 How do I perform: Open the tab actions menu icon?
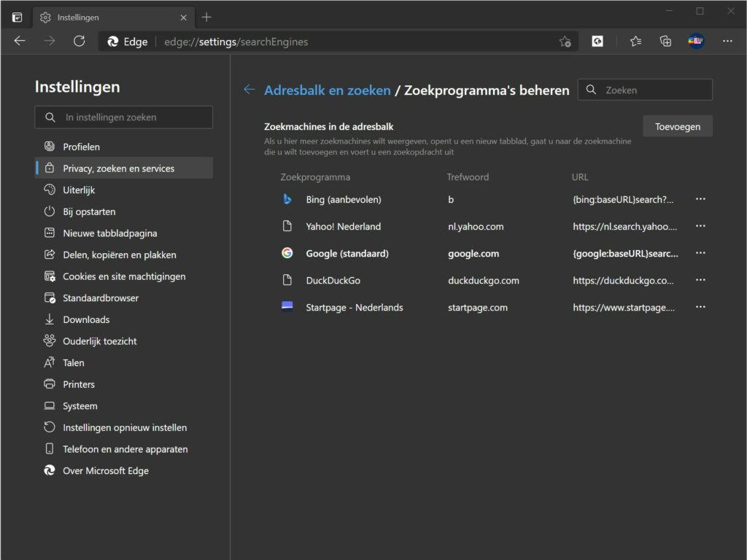(18, 17)
